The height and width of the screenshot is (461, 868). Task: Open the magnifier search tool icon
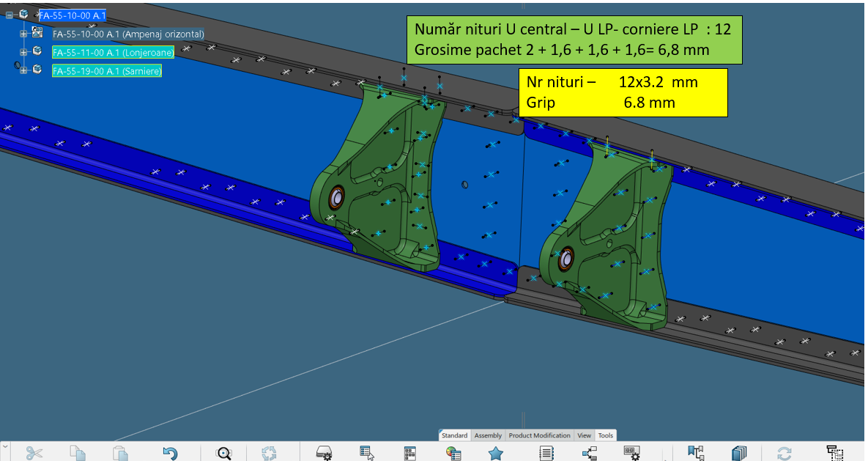224,453
